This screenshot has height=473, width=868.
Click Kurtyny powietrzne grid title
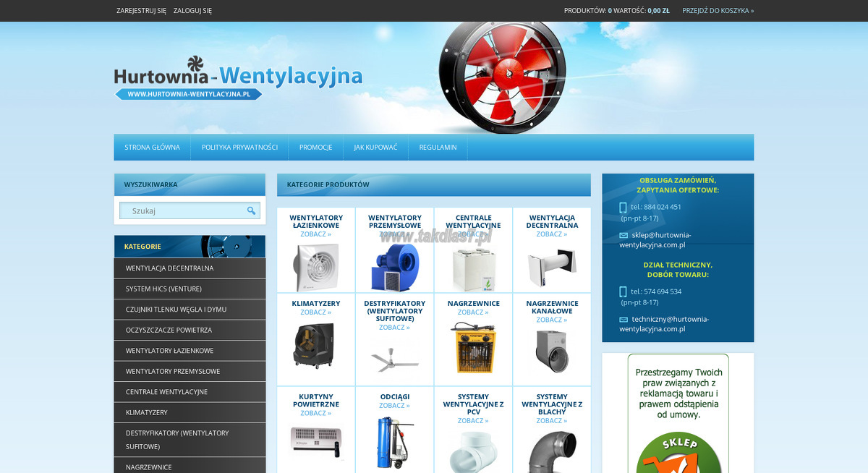[x=316, y=401]
